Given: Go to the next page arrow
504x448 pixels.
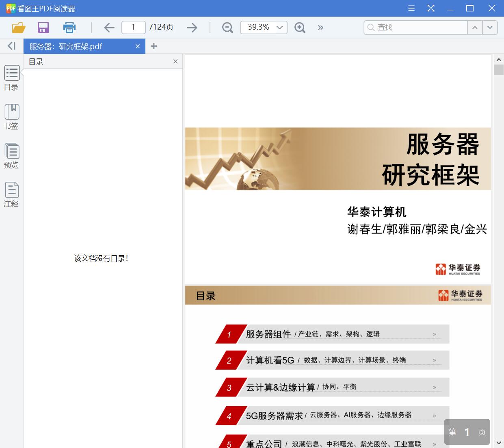Looking at the screenshot, I should pyautogui.click(x=192, y=28).
